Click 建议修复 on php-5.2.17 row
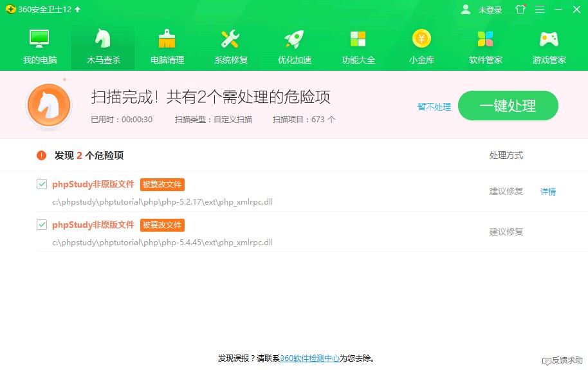This screenshot has height=370, width=588. point(506,191)
